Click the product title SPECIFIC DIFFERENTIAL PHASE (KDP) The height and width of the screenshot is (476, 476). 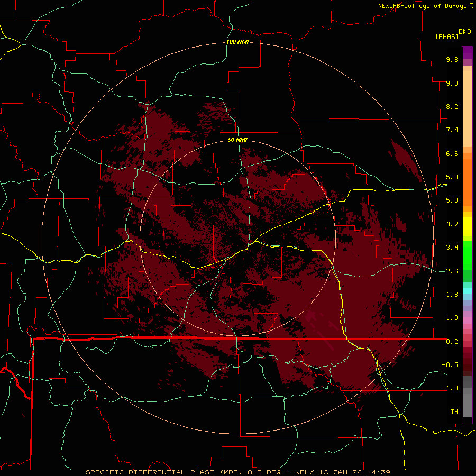pyautogui.click(x=165, y=472)
